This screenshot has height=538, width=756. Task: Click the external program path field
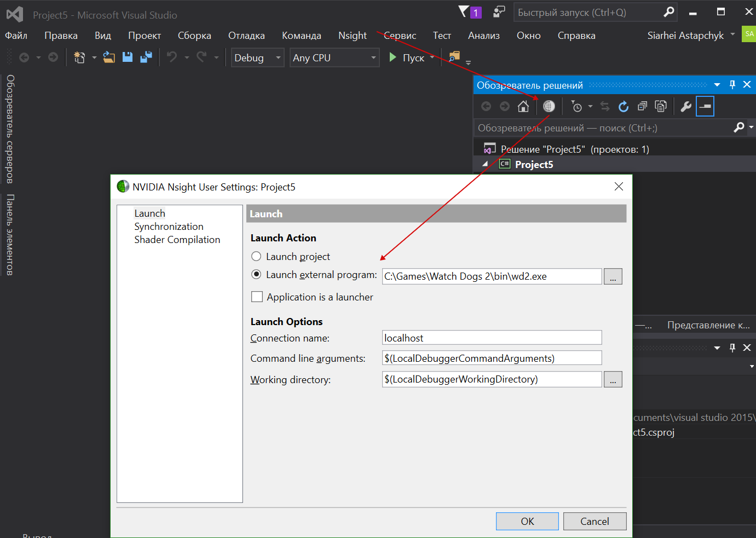[492, 276]
